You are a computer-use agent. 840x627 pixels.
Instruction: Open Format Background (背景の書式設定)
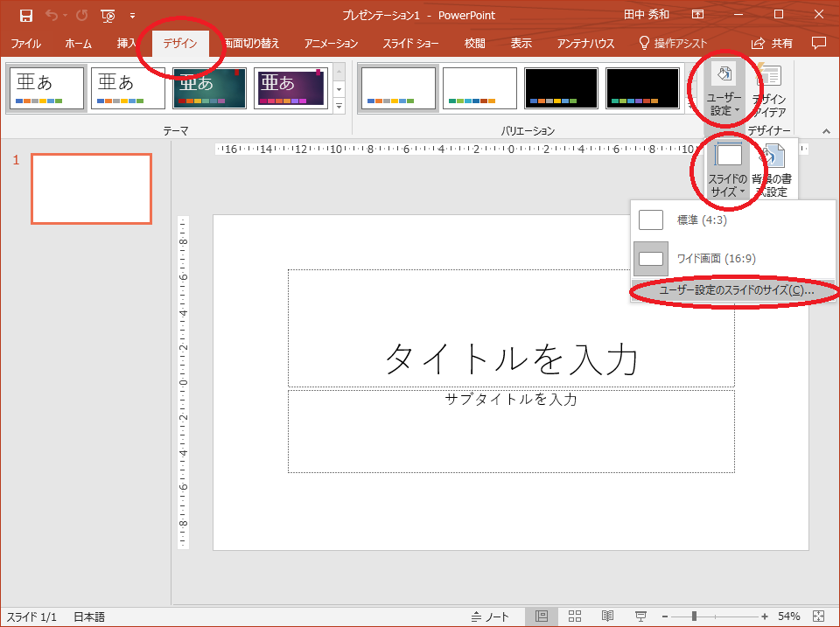click(770, 169)
